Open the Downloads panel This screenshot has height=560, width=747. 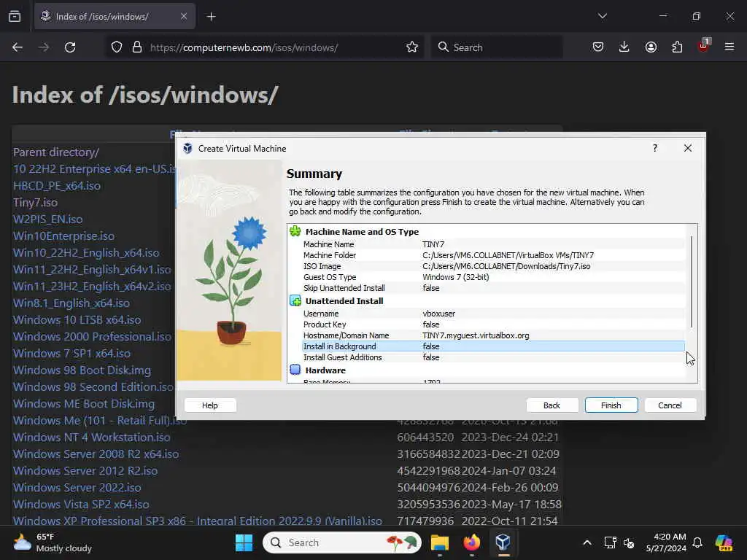pos(624,47)
